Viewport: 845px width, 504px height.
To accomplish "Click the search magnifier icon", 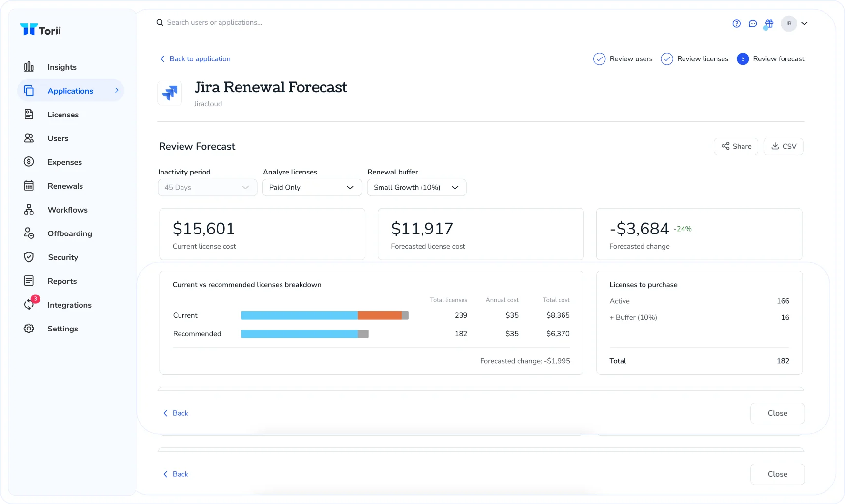I will pos(160,23).
